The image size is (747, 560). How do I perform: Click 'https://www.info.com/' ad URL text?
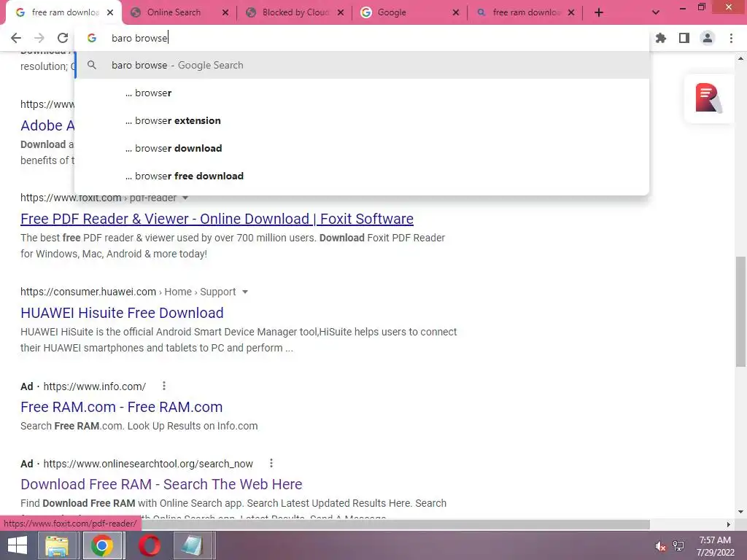click(x=94, y=386)
